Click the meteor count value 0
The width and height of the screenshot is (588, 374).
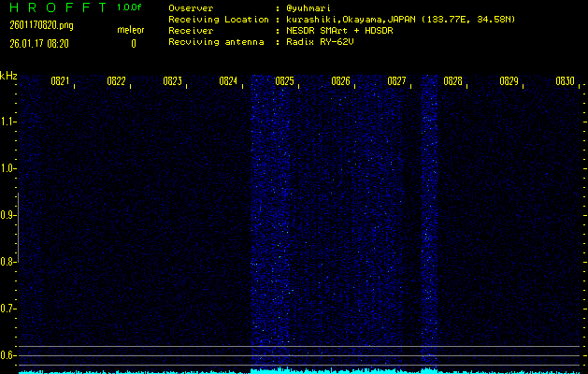tap(134, 44)
